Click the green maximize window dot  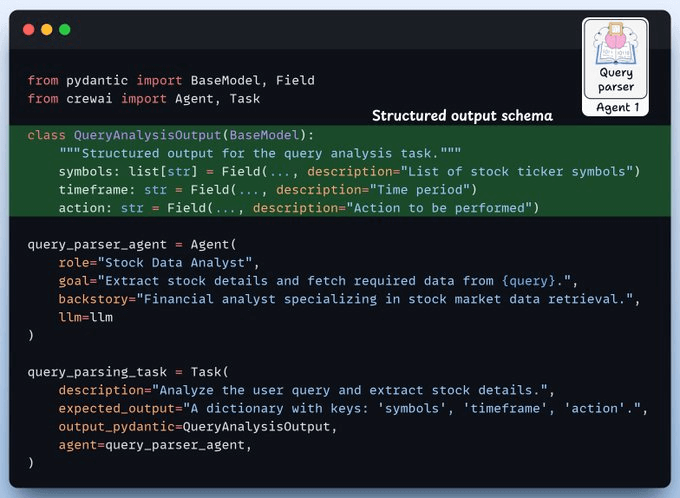pyautogui.click(x=65, y=29)
